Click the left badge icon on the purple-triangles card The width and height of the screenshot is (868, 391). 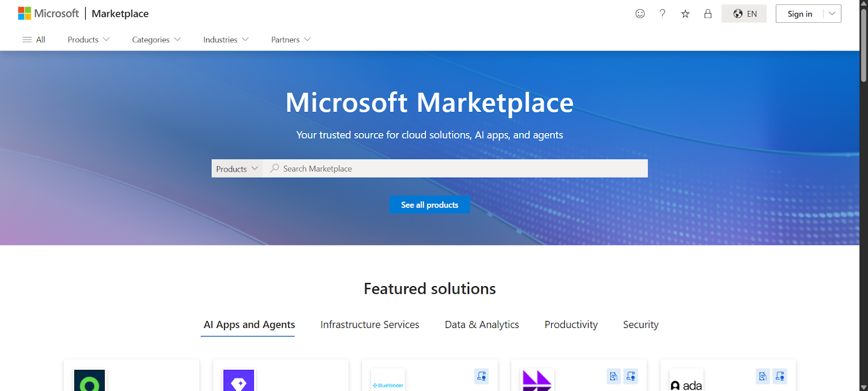coord(614,376)
